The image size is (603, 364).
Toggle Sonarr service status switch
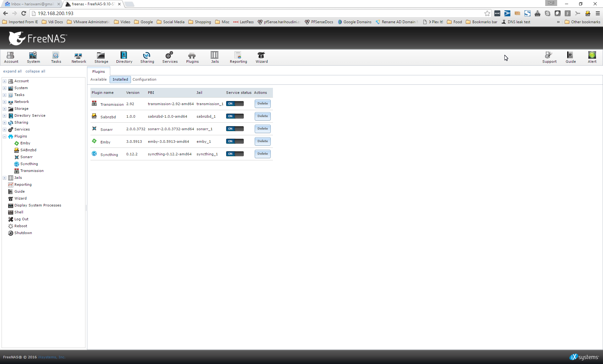235,129
